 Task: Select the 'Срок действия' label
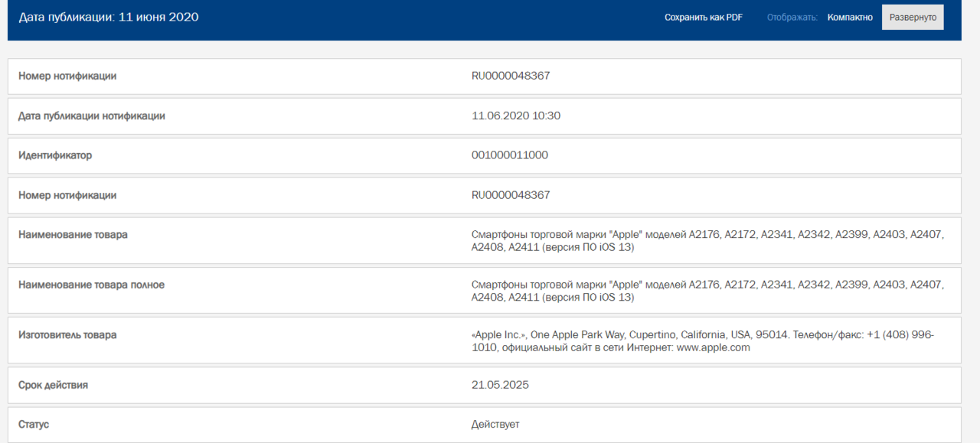coord(53,385)
